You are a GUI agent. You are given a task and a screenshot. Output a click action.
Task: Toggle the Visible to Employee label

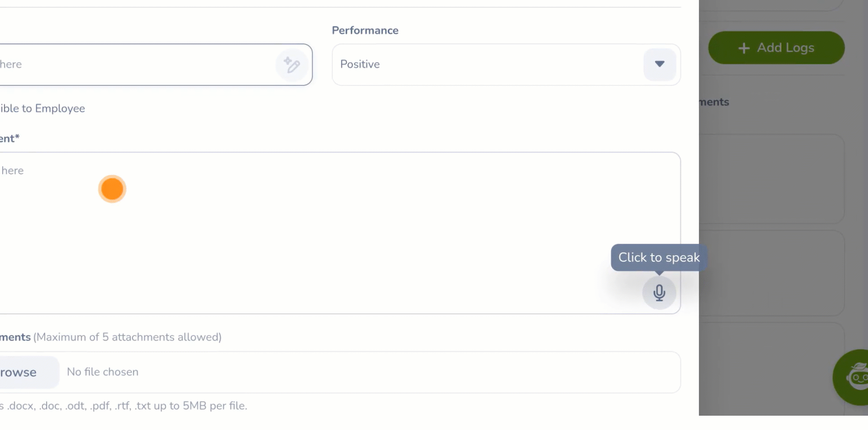43,109
